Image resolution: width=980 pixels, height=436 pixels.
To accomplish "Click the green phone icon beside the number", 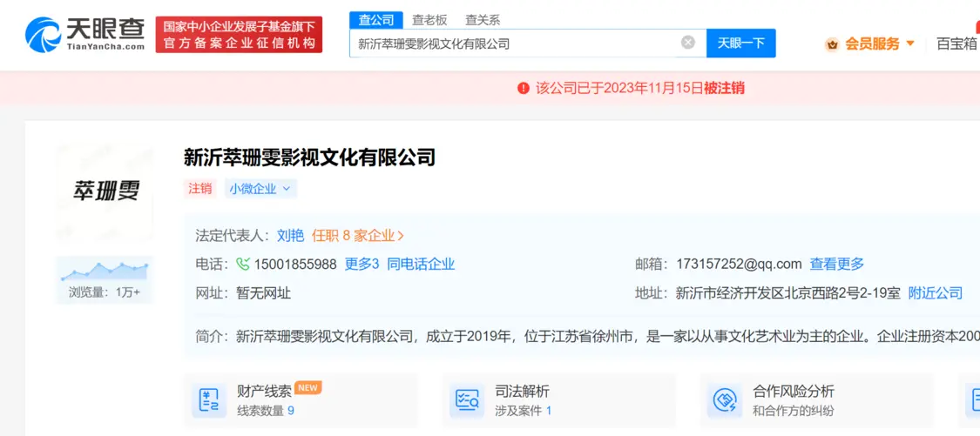I will point(243,265).
